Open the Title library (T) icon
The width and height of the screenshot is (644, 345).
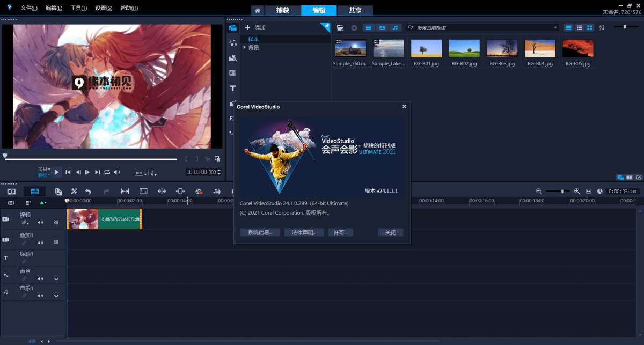233,88
